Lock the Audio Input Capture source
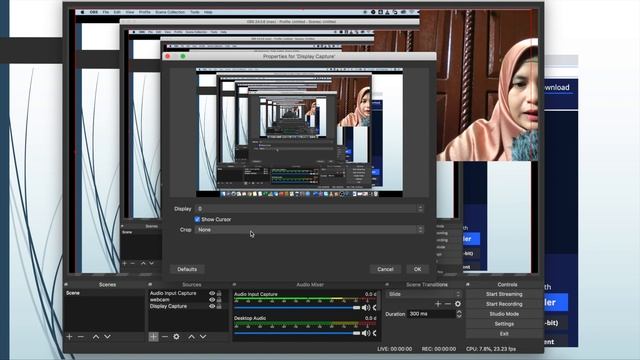640x360 pixels. click(219, 293)
